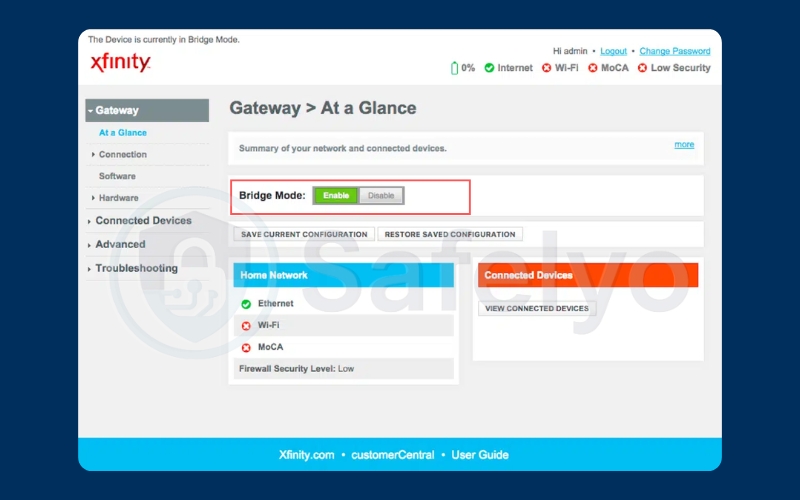Click the Low Security status icon

pyautogui.click(x=642, y=68)
